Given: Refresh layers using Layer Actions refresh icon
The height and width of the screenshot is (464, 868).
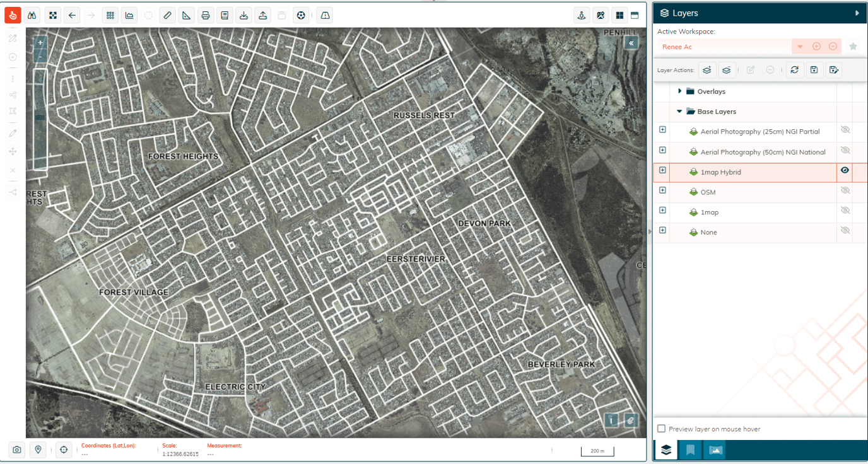Looking at the screenshot, I should tap(794, 70).
